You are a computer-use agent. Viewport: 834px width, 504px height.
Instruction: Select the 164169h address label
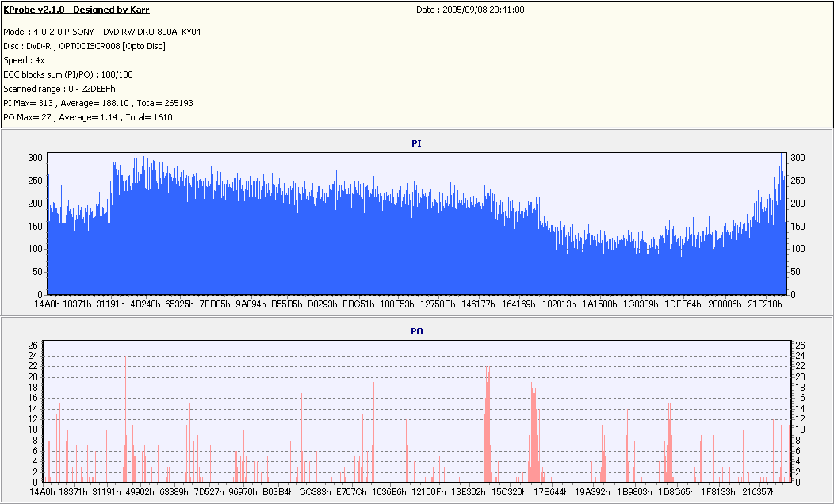518,304
